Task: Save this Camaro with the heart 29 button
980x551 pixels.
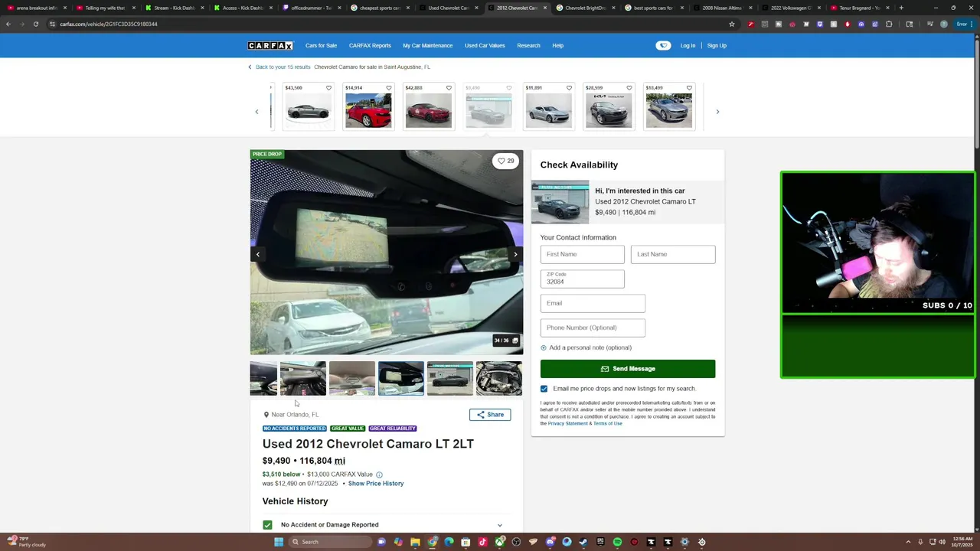Action: (505, 161)
